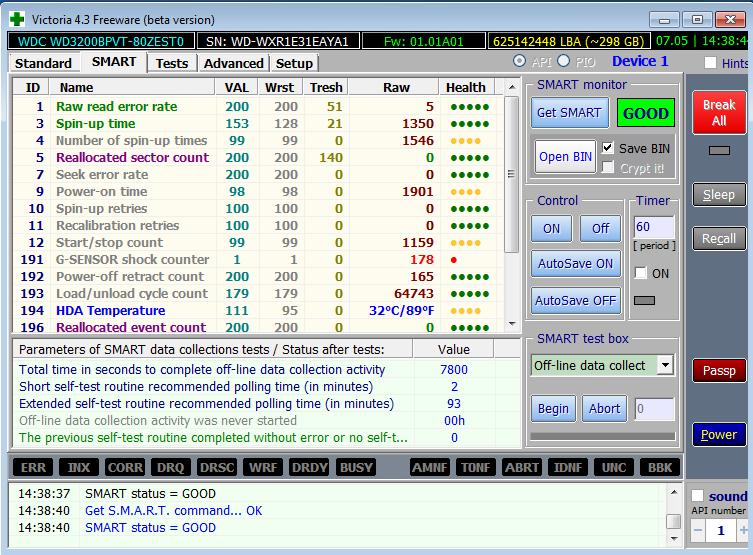753x555 pixels.
Task: Uncheck the Save BIN checkbox
Action: tap(608, 148)
